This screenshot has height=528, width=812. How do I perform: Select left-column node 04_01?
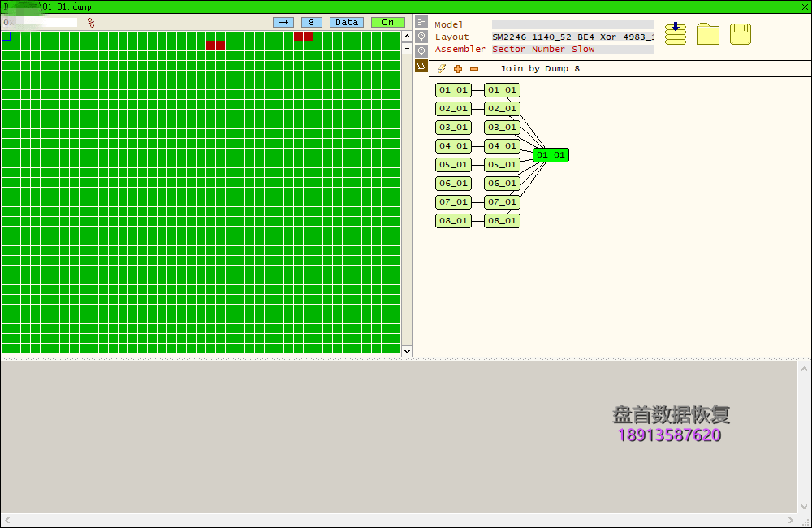(x=454, y=146)
